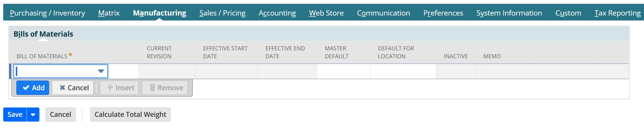Screen dimensions: 644x128
Task: Click Calculate Total Weight
Action: click(130, 115)
